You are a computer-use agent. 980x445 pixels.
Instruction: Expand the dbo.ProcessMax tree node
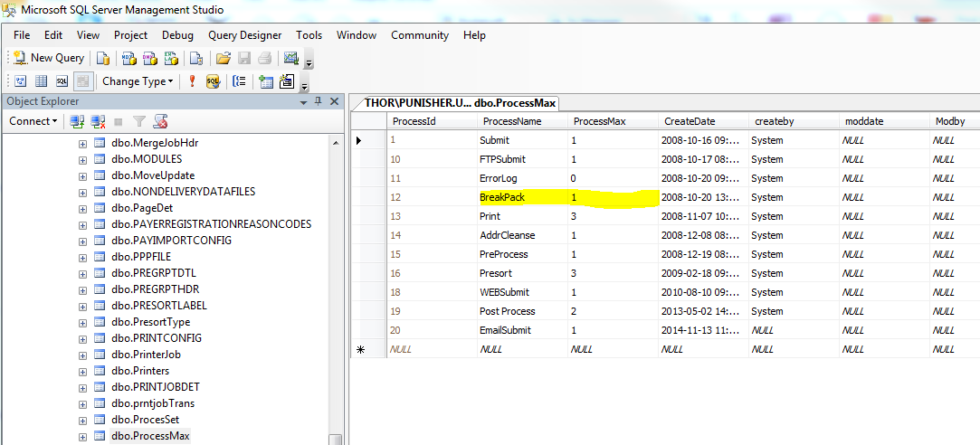tap(82, 436)
